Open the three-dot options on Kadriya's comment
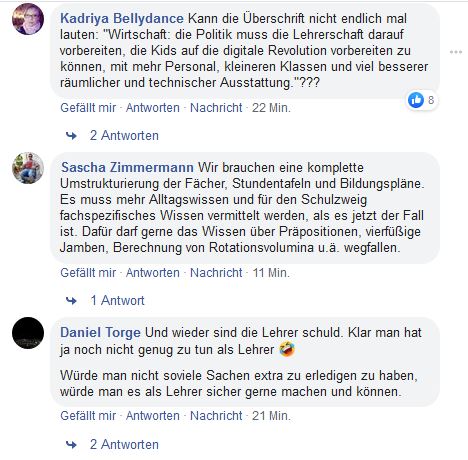The width and height of the screenshot is (468, 460). click(x=456, y=52)
